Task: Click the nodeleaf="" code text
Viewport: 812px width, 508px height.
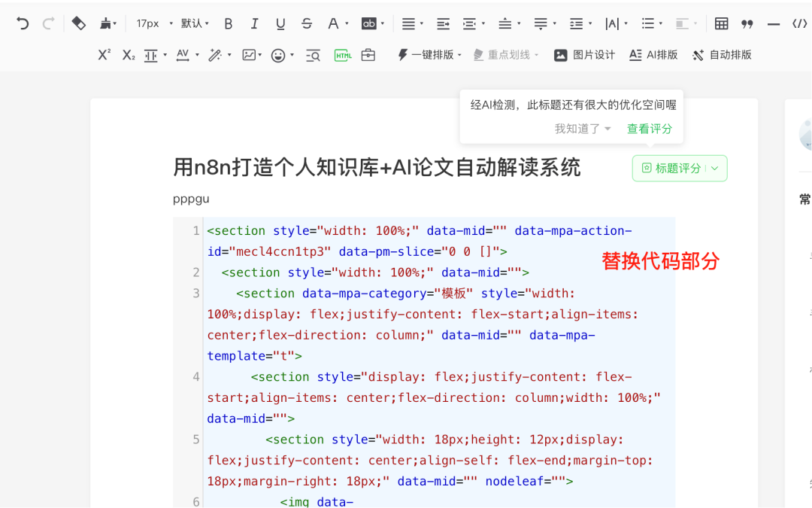Action: coord(525,481)
